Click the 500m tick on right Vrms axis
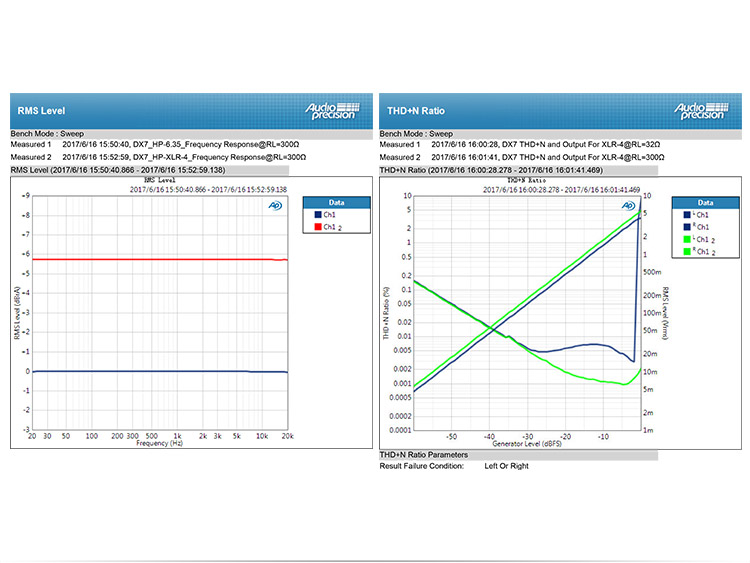 pyautogui.click(x=652, y=272)
